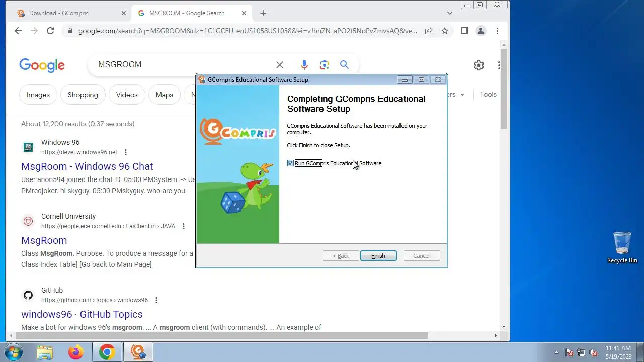Open the Windows Start menu
The height and width of the screenshot is (362, 644).
pos(13,352)
